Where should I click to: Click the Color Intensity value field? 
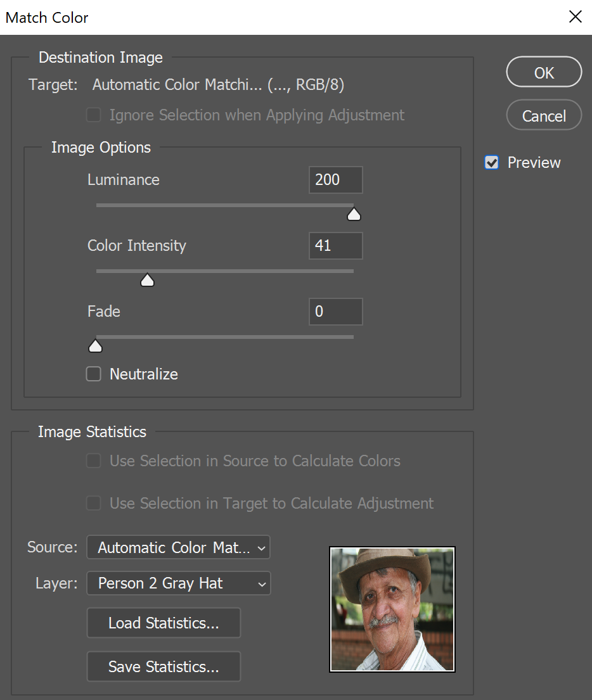pos(335,246)
